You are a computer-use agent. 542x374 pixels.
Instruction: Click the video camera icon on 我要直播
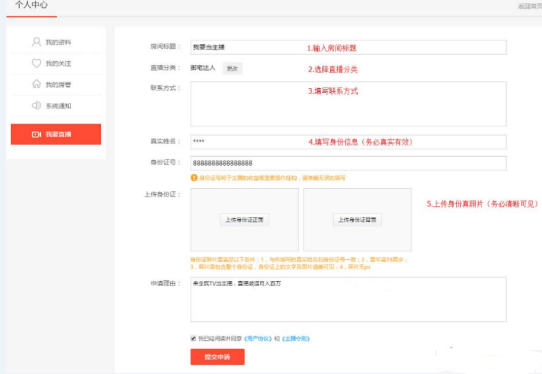pos(36,134)
